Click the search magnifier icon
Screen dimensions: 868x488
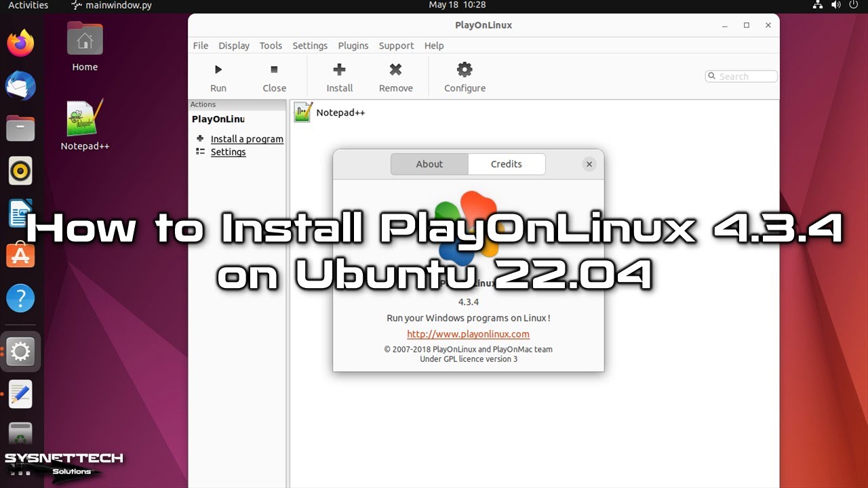pos(712,77)
